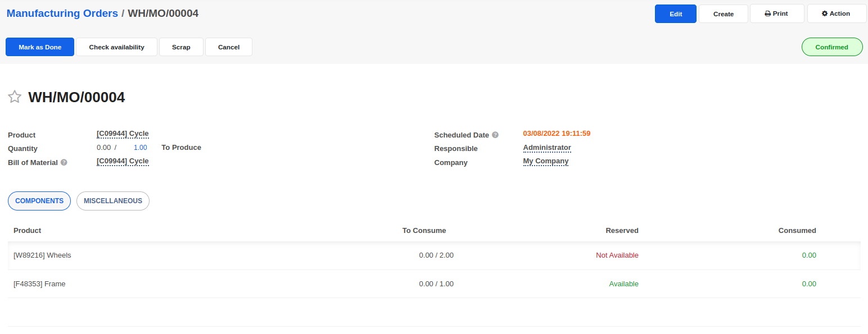This screenshot has width=868, height=334.
Task: Check availability of components
Action: pos(116,47)
